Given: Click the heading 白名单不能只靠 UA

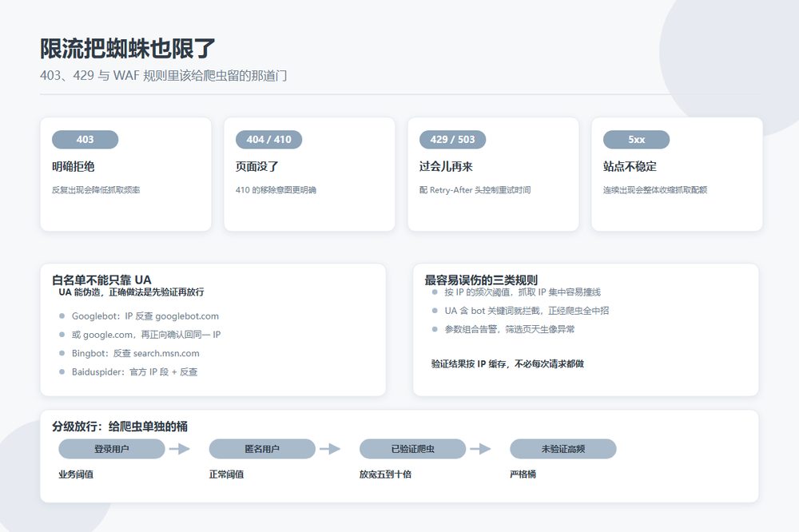Looking at the screenshot, I should 101,280.
